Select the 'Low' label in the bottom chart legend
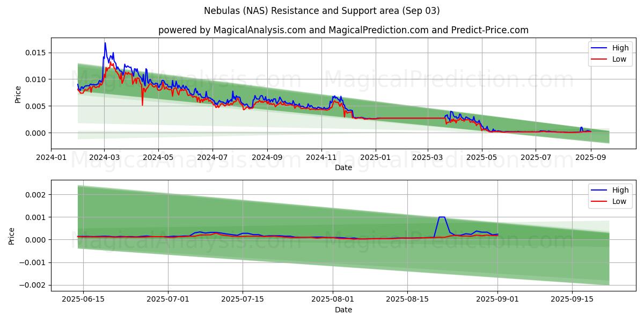This screenshot has width=644, height=322. coord(619,201)
